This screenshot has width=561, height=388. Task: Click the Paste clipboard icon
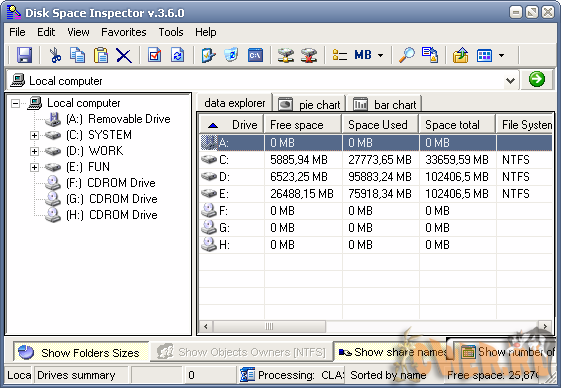[x=101, y=55]
